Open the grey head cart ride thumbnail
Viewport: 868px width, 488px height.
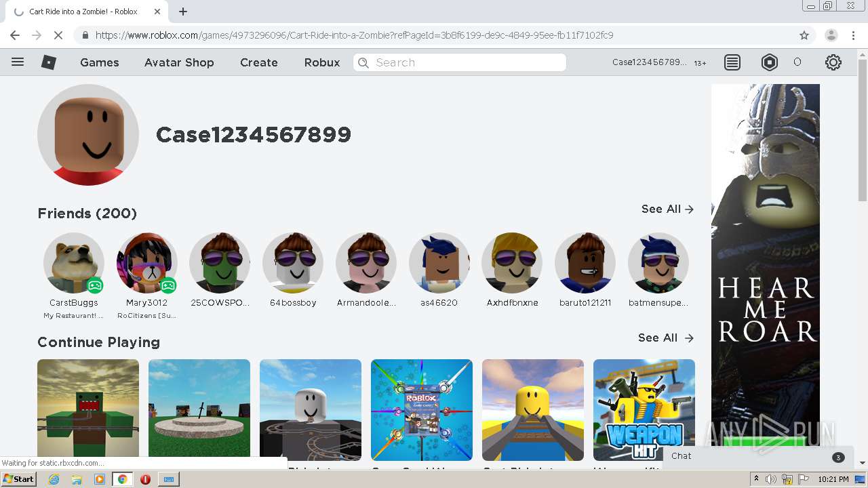(311, 410)
